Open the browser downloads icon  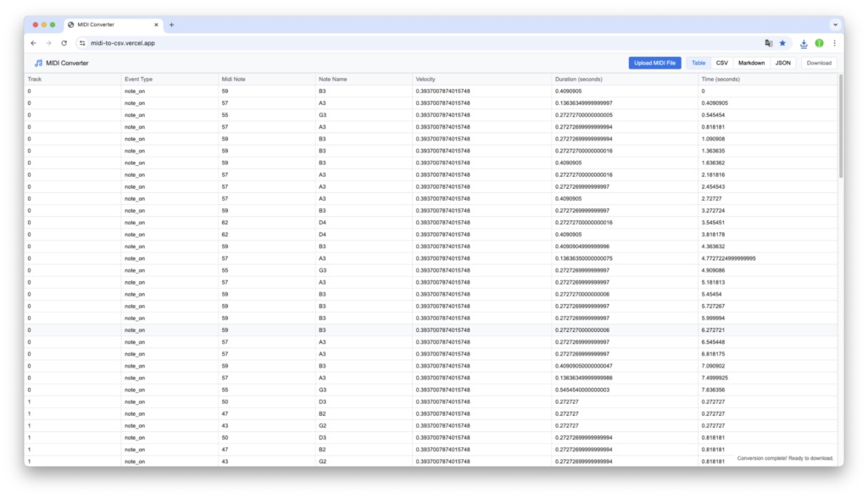tap(804, 42)
